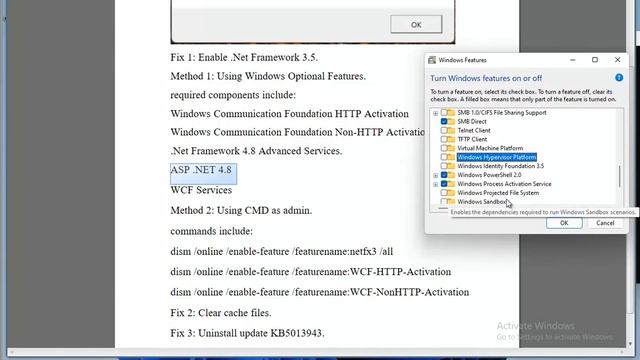
Task: Click the SMB Direct folder icon
Action: point(451,122)
